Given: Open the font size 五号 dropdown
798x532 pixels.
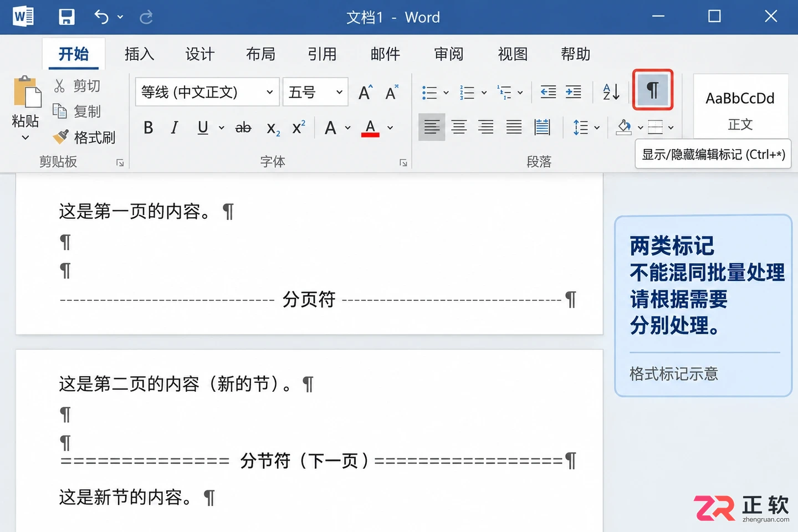Looking at the screenshot, I should coord(339,92).
